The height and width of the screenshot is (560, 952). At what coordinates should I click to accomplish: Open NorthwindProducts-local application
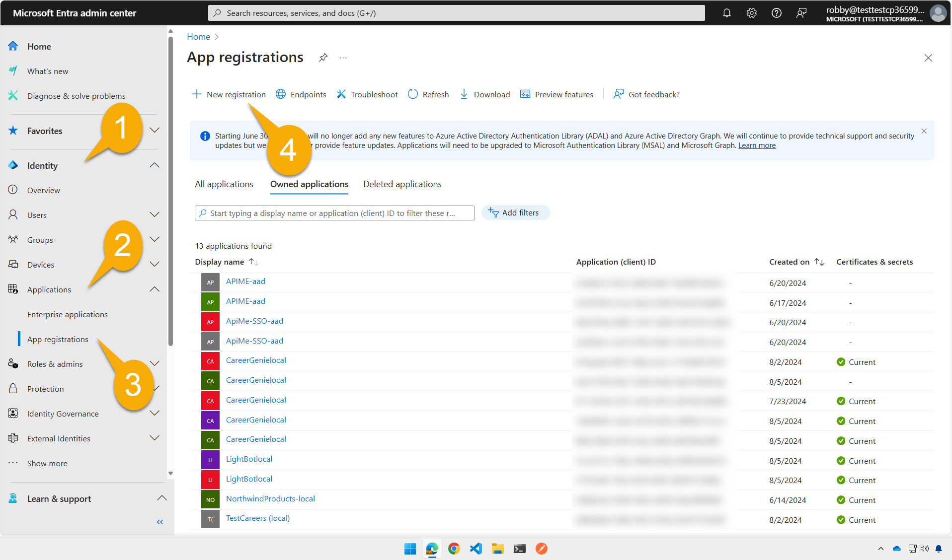tap(270, 499)
